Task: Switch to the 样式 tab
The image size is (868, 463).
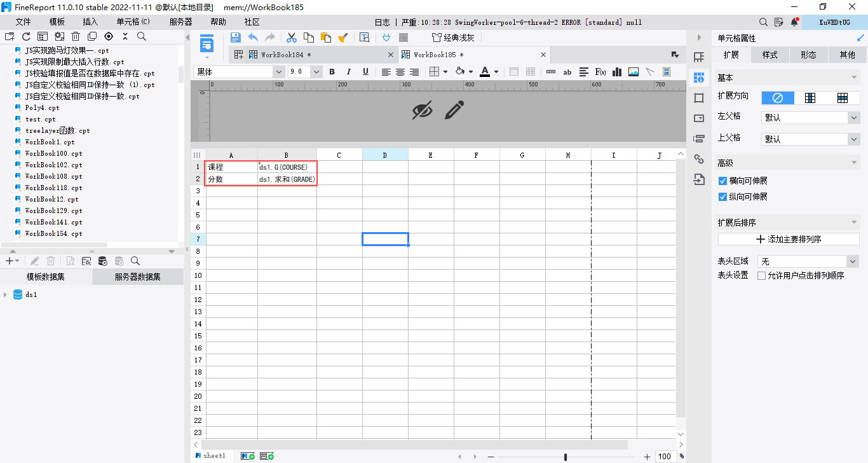Action: [x=770, y=55]
